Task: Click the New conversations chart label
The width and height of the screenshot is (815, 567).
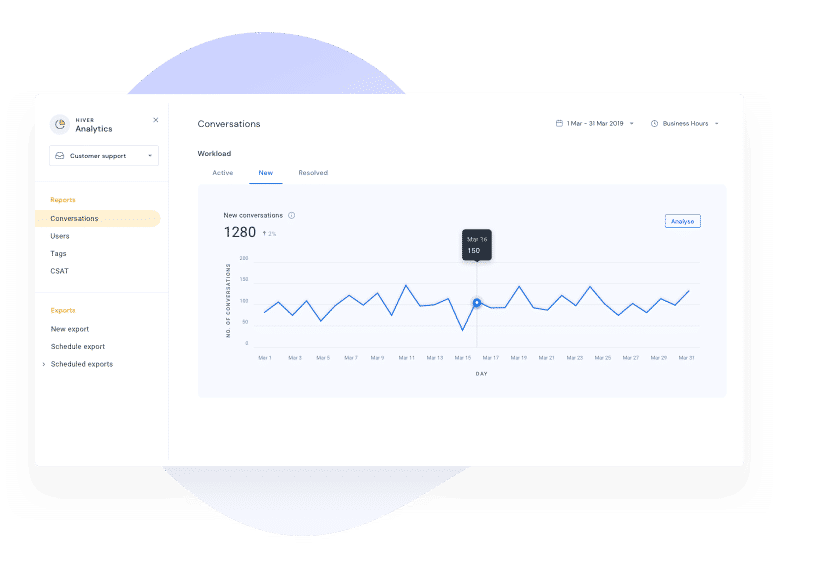Action: coord(253,215)
